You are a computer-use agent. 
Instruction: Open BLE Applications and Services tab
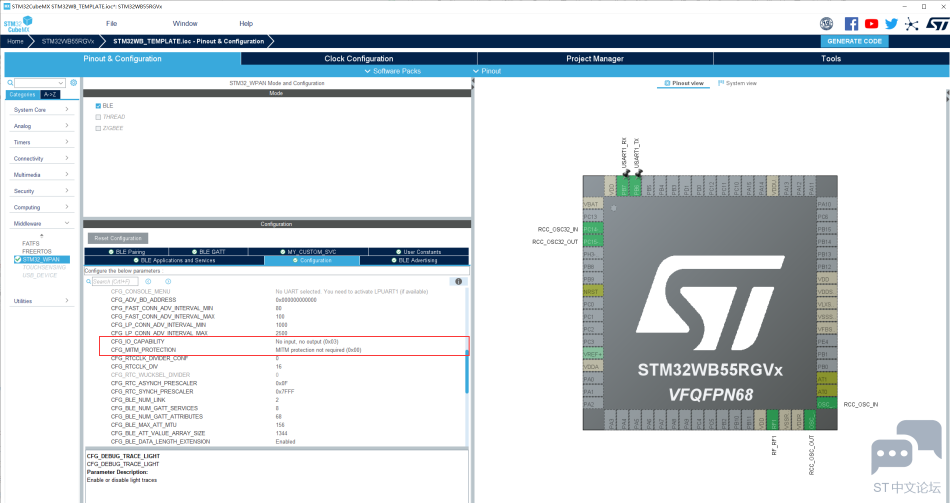(174, 260)
